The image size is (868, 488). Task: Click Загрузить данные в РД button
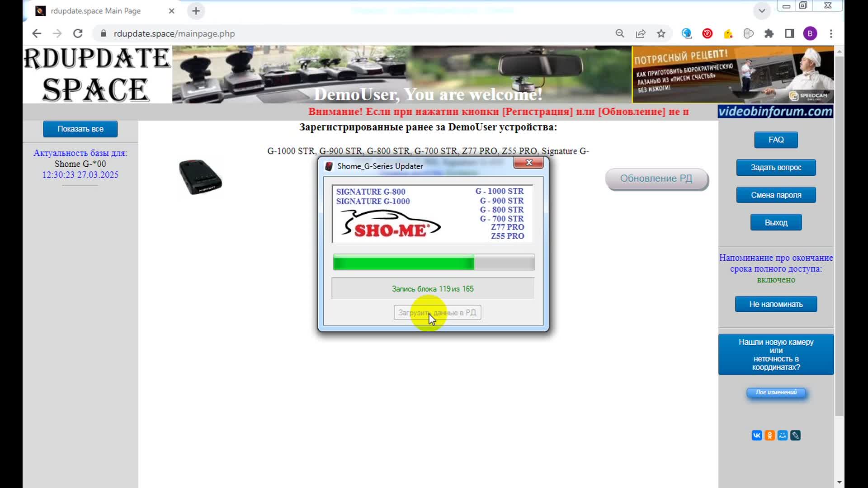pos(437,313)
